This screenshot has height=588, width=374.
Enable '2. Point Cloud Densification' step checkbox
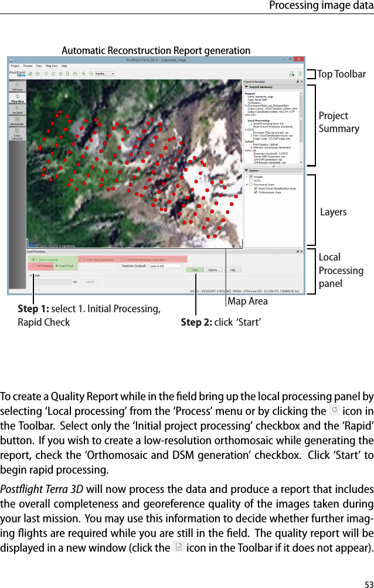pyautogui.click(x=81, y=259)
